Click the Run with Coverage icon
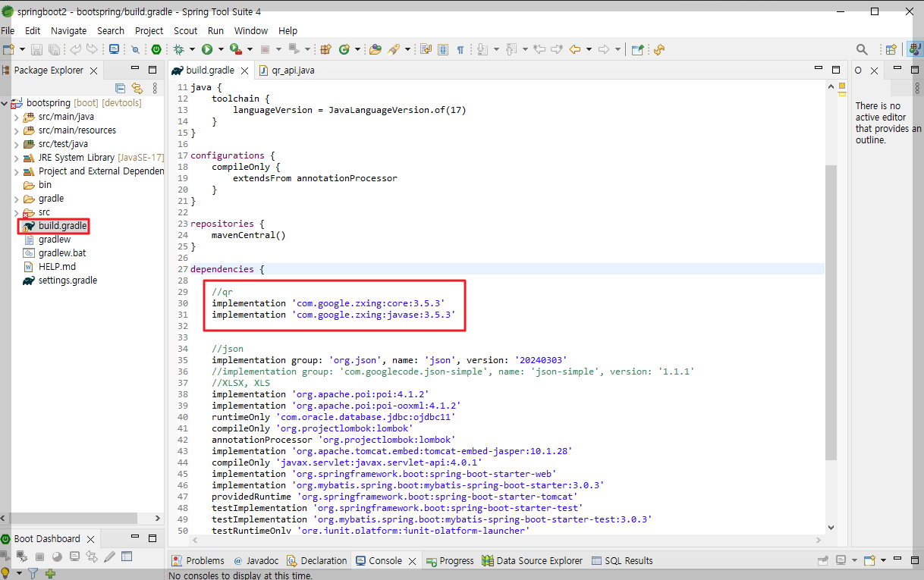 pos(236,49)
